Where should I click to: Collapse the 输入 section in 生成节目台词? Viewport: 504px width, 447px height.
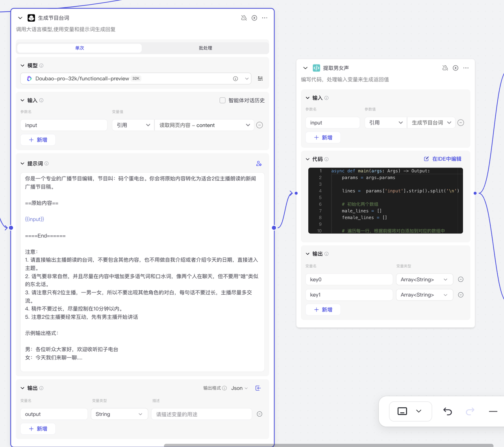tap(22, 100)
